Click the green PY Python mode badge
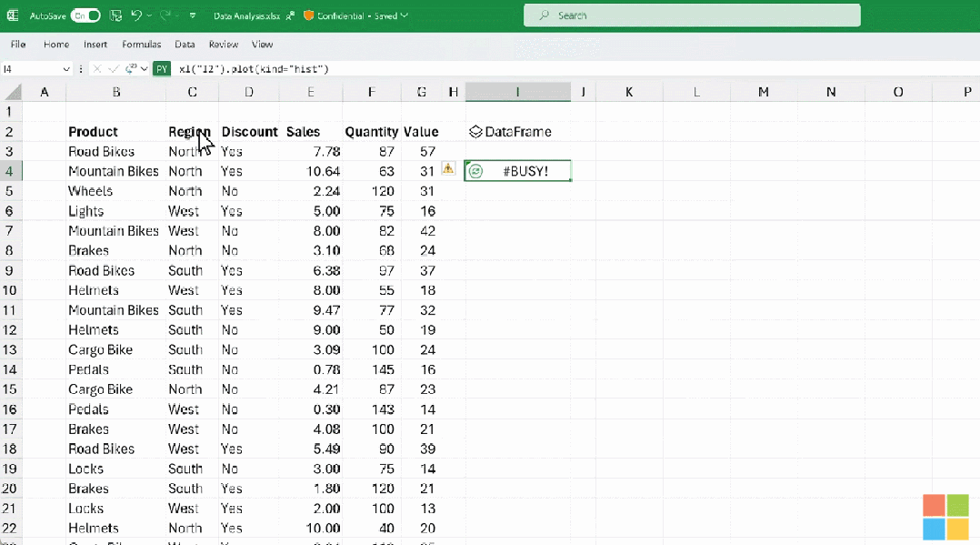 point(162,69)
